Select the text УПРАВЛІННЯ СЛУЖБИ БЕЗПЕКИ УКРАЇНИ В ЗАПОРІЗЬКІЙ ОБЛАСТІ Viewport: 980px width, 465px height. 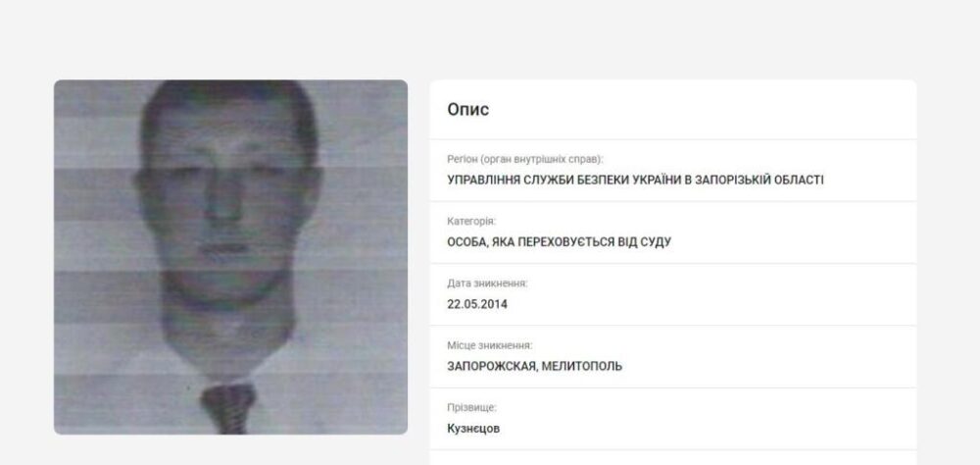pos(636,181)
